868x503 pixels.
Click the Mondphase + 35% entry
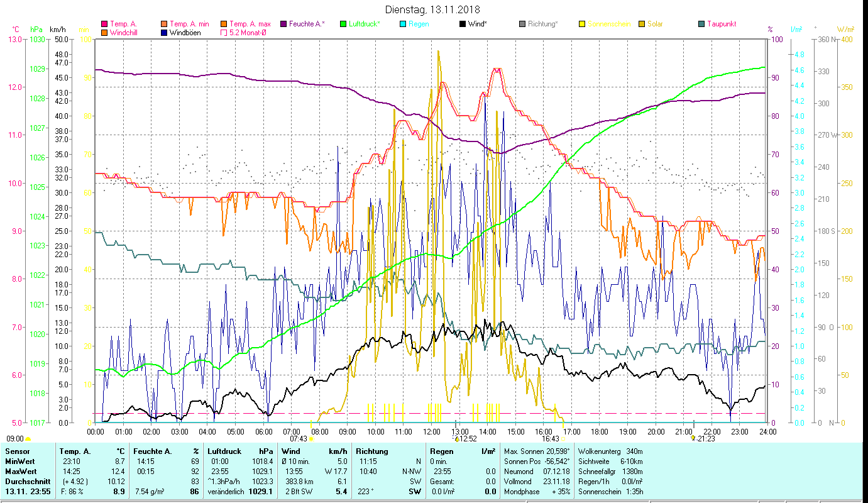point(537,492)
